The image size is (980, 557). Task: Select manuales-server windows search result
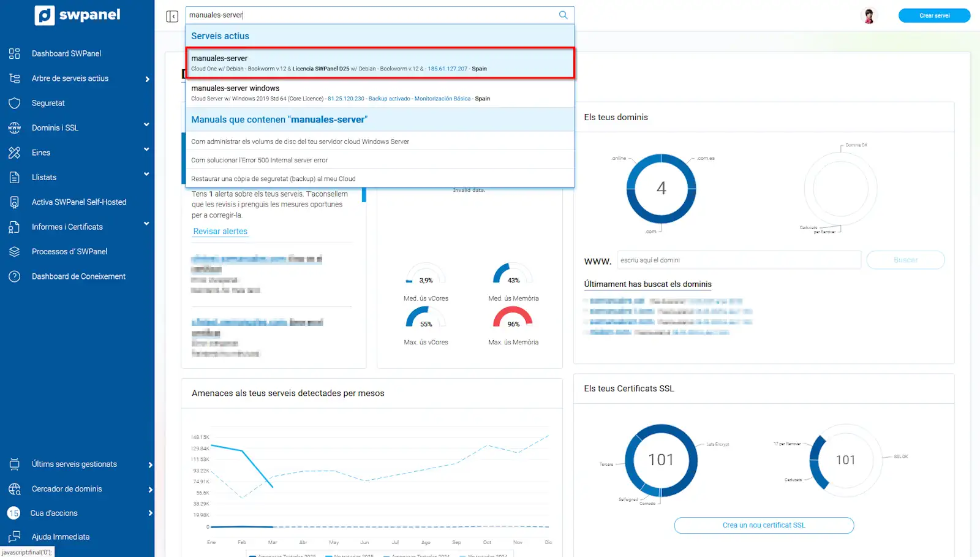pyautogui.click(x=380, y=93)
